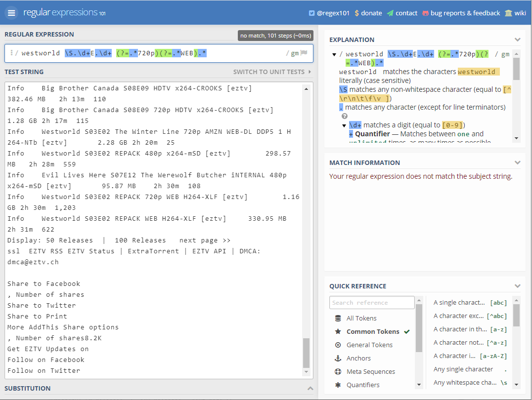
Task: Collapse the Match Information panel
Action: 517,162
